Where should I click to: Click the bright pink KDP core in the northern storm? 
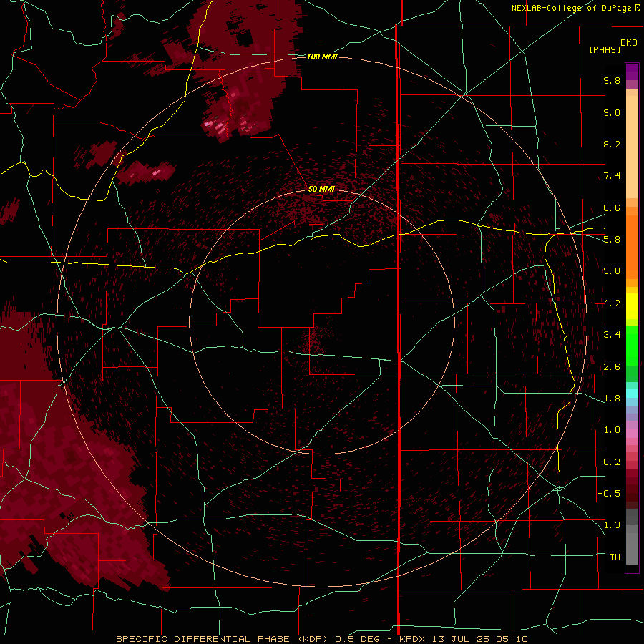tap(216, 125)
